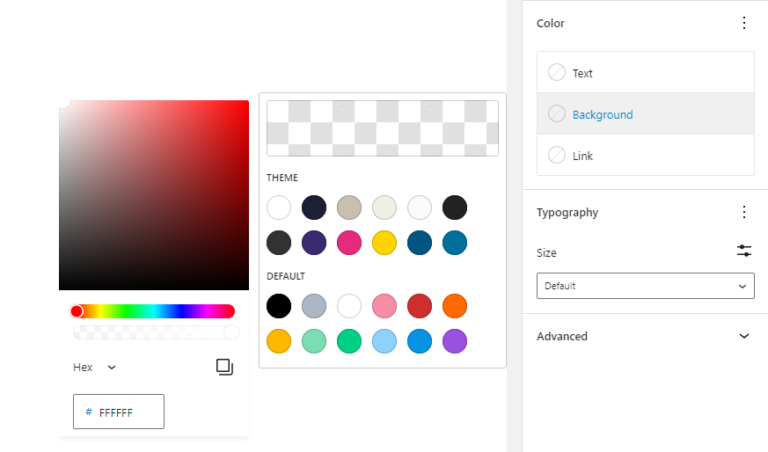Viewport: 768px width, 452px height.
Task: Pick the black default swatch
Action: 279,306
